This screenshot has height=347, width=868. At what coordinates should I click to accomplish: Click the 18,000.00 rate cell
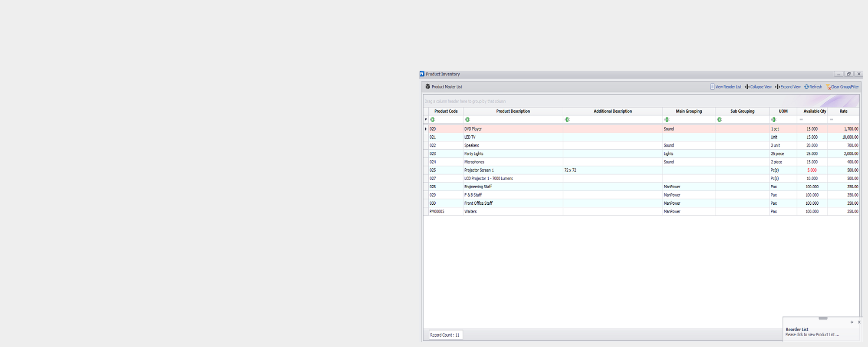[843, 137]
